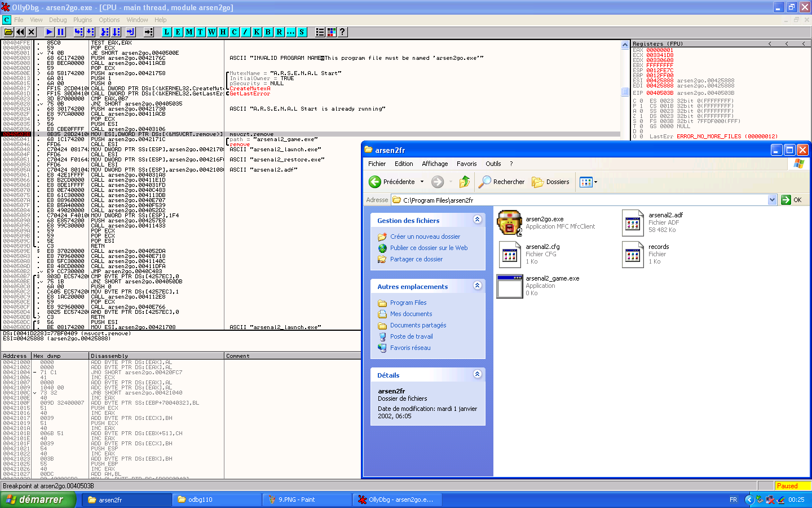The height and width of the screenshot is (508, 812).
Task: Open Mes documents link
Action: point(411,314)
